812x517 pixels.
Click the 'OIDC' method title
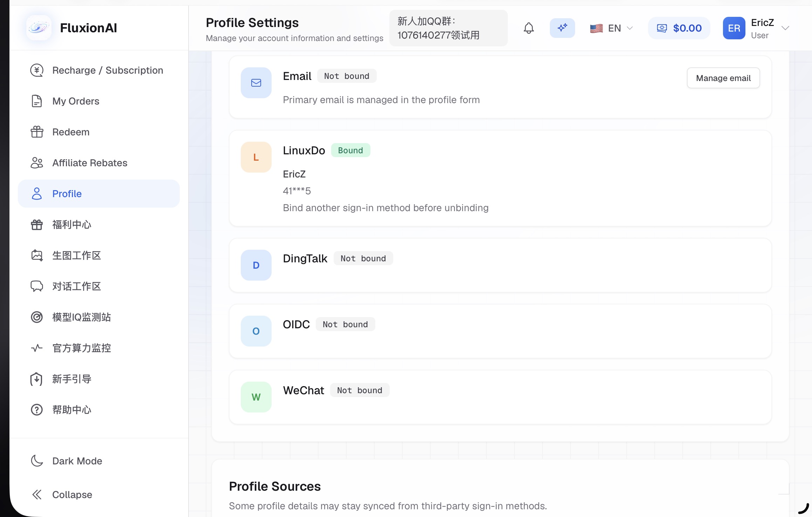tap(296, 324)
